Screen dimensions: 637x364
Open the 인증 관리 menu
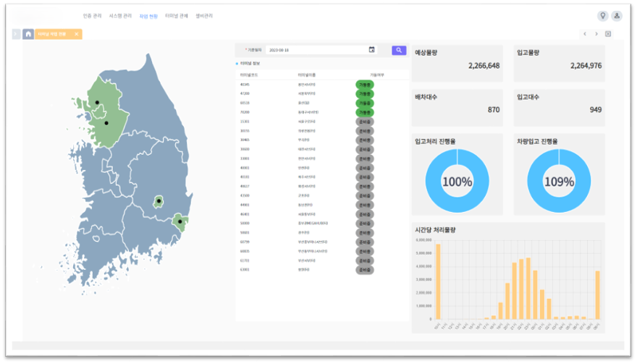(92, 16)
